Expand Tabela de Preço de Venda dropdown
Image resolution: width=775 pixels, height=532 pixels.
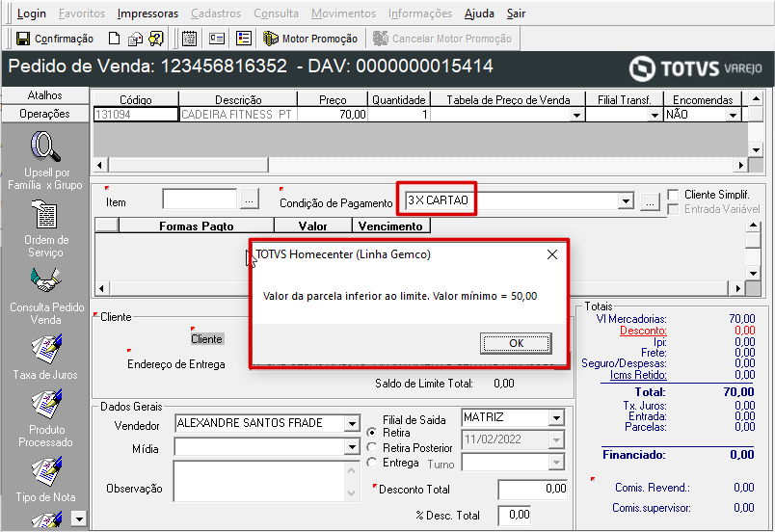click(x=576, y=115)
